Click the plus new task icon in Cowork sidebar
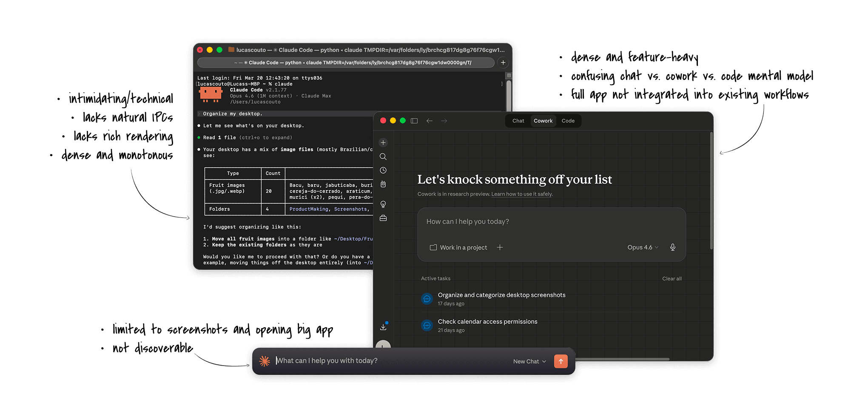Viewport: 868px width, 403px height. [383, 143]
